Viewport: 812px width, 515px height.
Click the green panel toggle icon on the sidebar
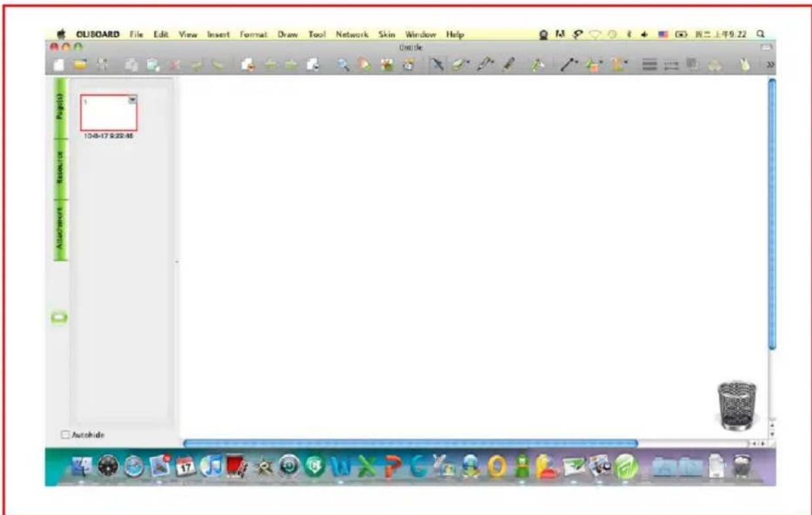click(60, 317)
